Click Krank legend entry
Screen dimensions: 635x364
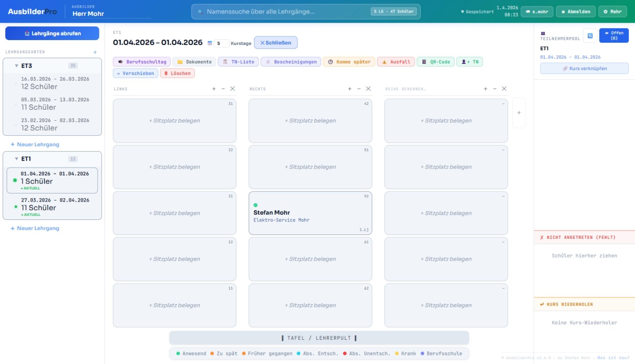(406, 353)
